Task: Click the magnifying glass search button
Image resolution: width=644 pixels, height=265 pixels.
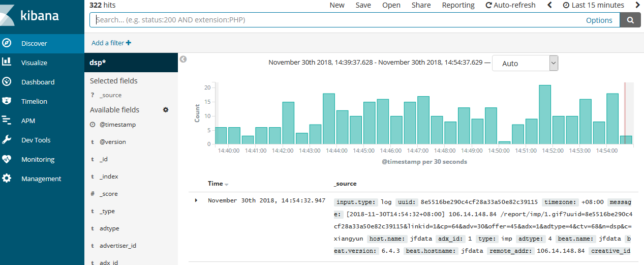Action: [x=630, y=20]
